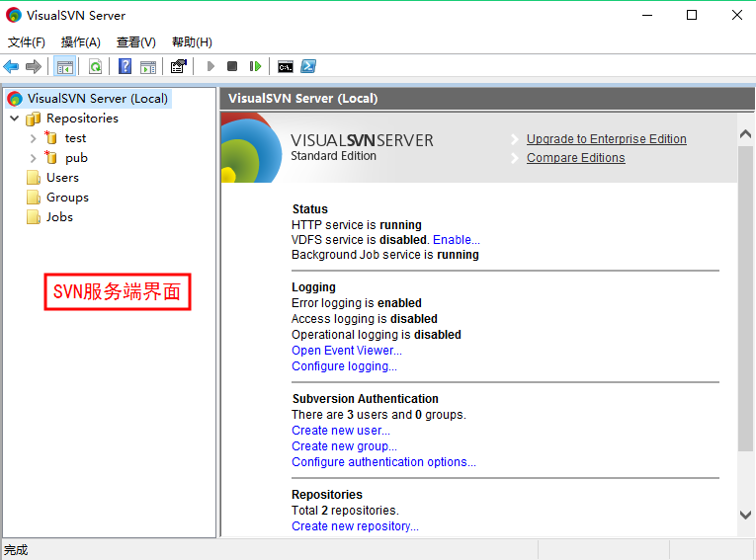Select VisualSVN Server (Local) in tree
This screenshot has width=756, height=560.
point(98,99)
